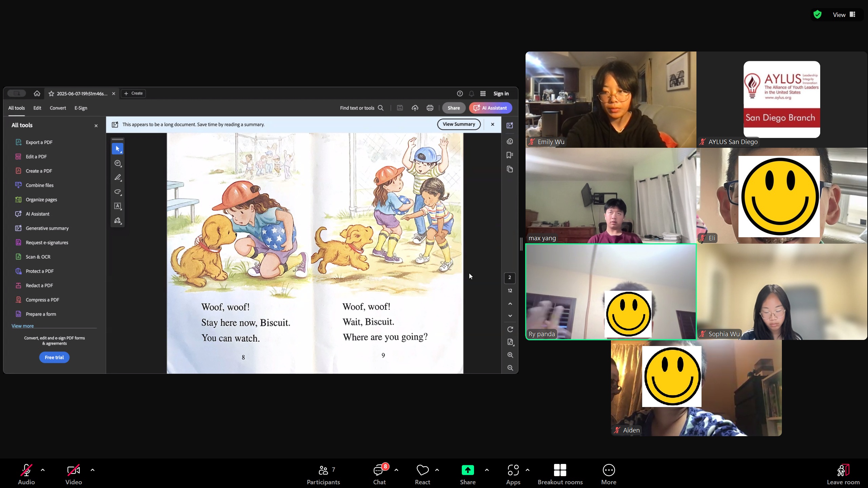Viewport: 868px width, 488px height.
Task: Select Generative summary tool
Action: point(42,228)
